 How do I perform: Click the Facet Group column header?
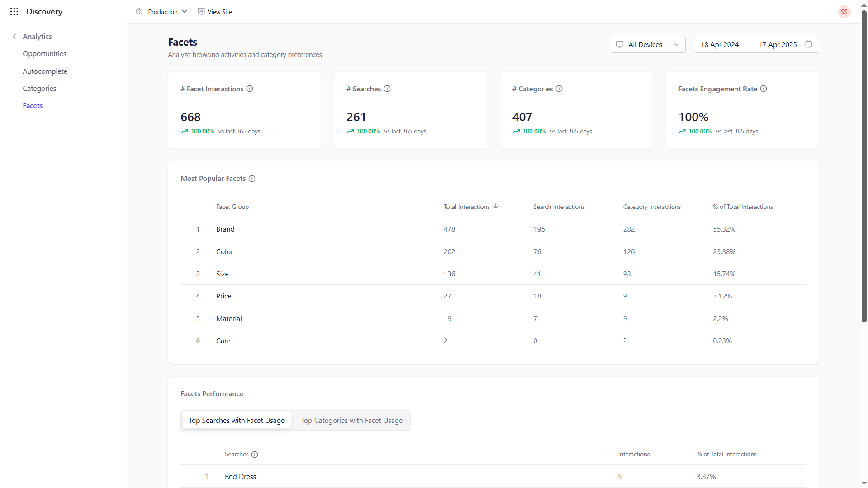232,207
